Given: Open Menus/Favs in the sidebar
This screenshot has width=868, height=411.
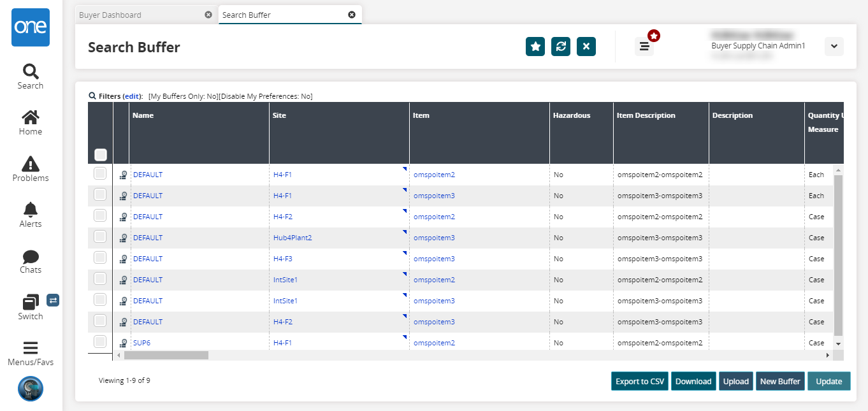Looking at the screenshot, I should 30,354.
